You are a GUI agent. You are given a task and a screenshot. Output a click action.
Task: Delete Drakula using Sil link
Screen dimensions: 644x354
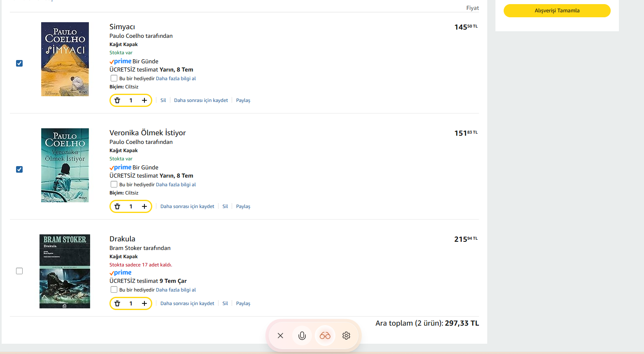tap(225, 303)
